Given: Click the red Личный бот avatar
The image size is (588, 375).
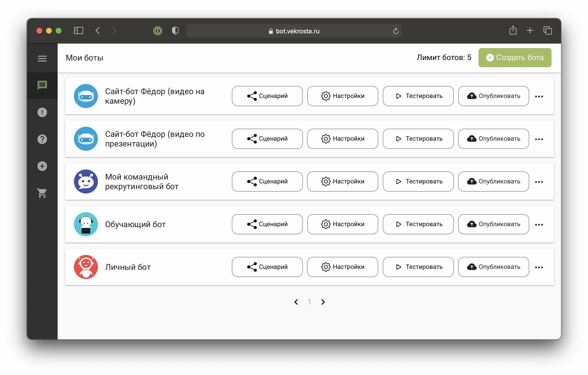Looking at the screenshot, I should (x=86, y=267).
